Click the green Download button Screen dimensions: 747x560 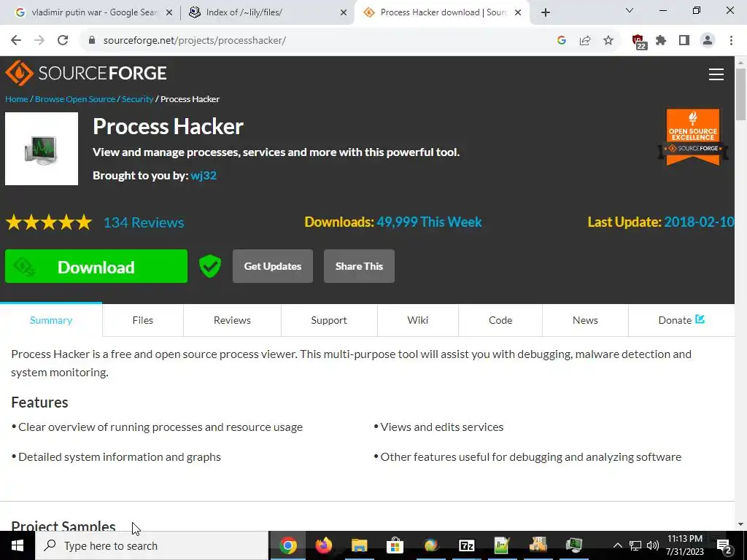pyautogui.click(x=96, y=266)
